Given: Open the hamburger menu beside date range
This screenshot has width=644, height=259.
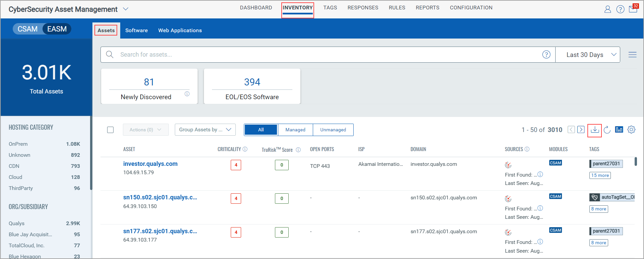Looking at the screenshot, I should 632,55.
